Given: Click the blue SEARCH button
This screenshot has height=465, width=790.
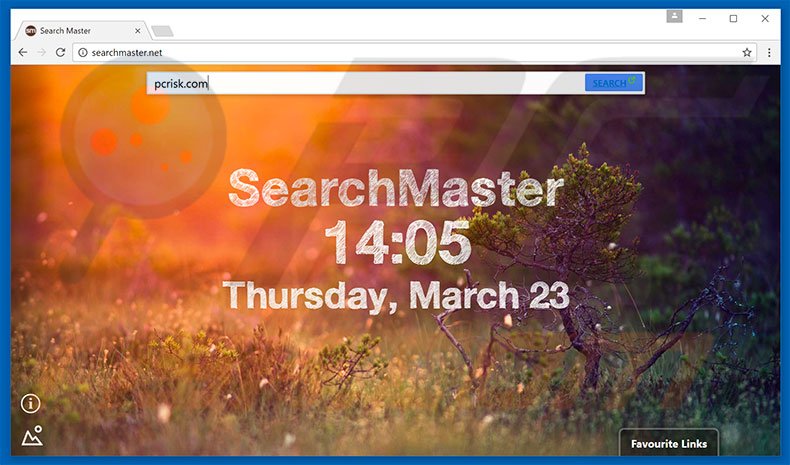Looking at the screenshot, I should [614, 83].
